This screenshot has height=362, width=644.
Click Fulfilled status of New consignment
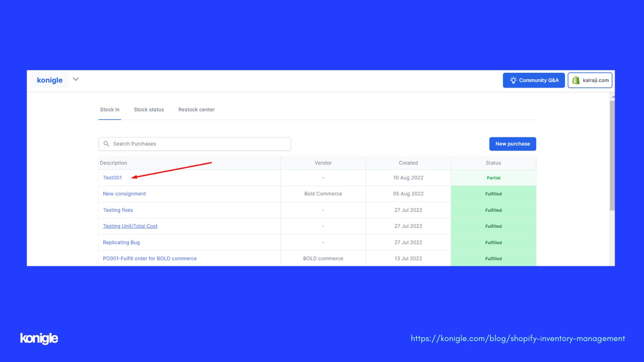(x=493, y=194)
